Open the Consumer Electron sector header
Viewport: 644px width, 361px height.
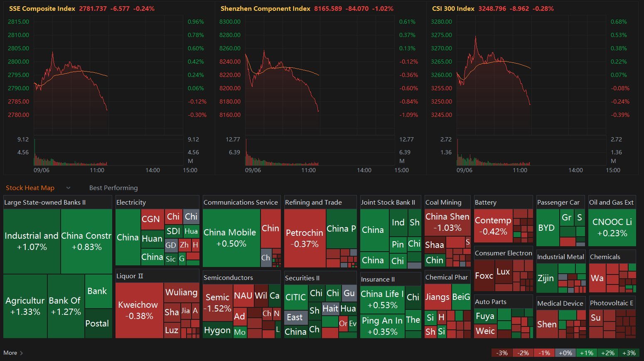pyautogui.click(x=503, y=253)
